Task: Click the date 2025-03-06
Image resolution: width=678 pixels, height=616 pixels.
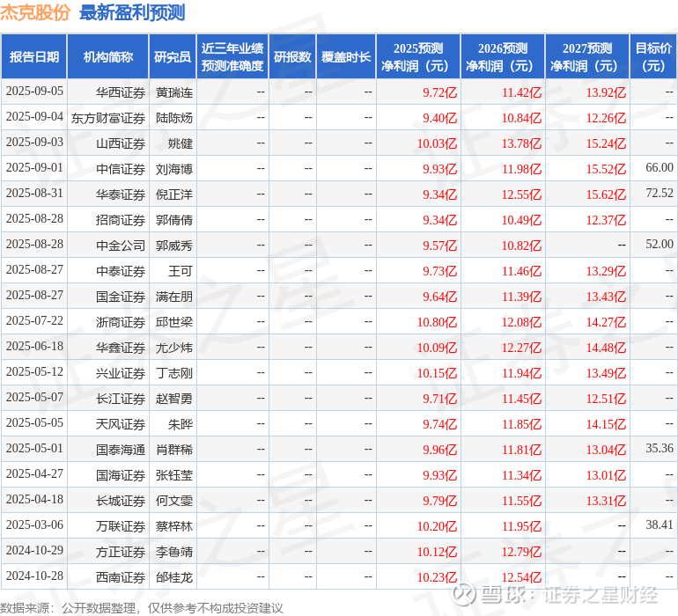Action: 34,524
